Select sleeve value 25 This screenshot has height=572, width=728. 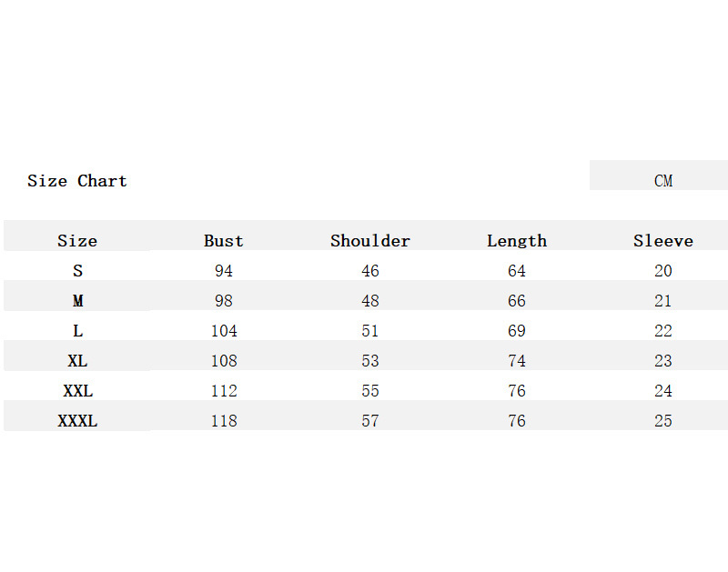click(663, 421)
